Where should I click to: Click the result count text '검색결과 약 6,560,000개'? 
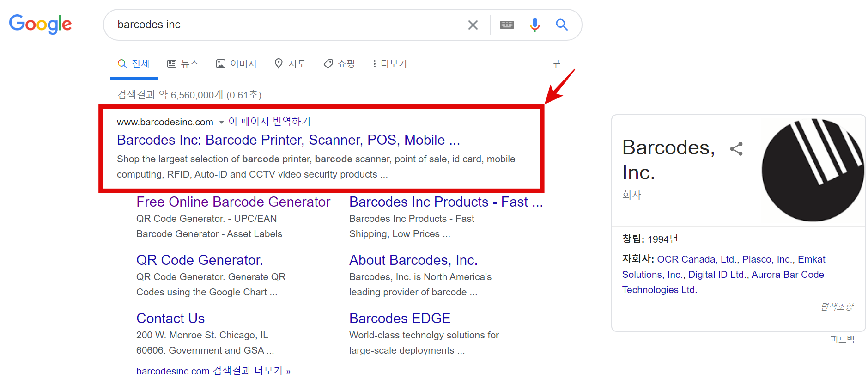click(x=170, y=95)
